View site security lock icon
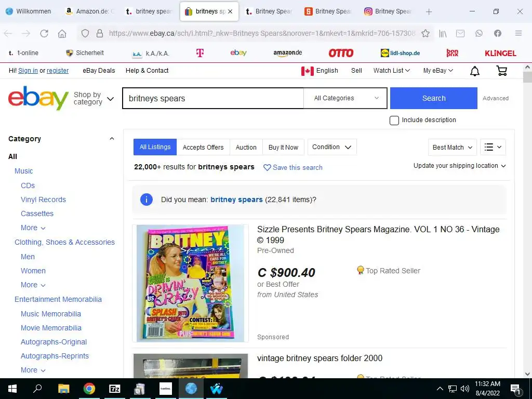Image resolution: width=532 pixels, height=399 pixels. coord(100,33)
